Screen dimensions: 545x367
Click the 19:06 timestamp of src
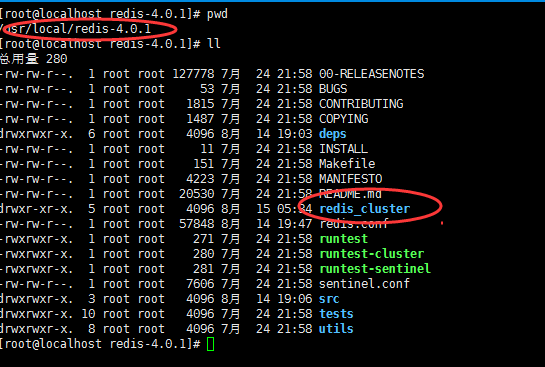tap(295, 298)
